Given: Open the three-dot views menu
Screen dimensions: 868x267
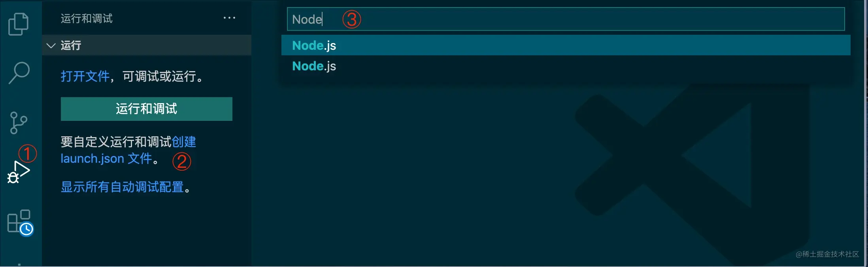Looking at the screenshot, I should pos(229,18).
